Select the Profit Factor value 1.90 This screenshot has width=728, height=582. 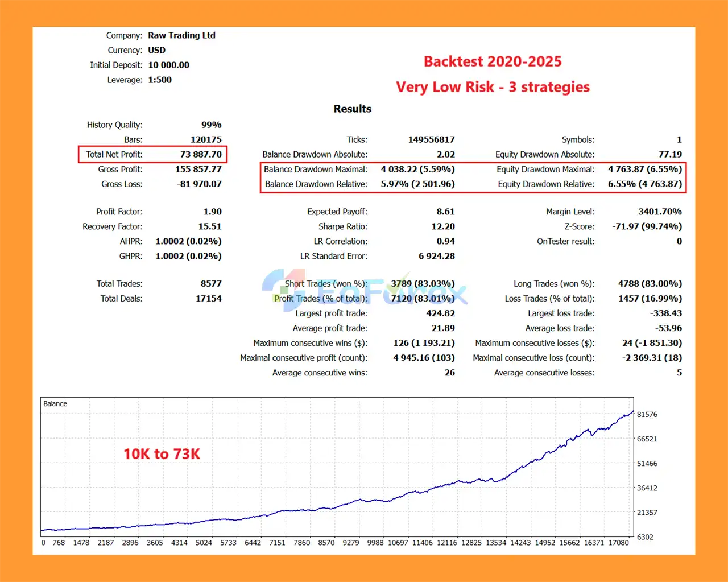point(212,212)
